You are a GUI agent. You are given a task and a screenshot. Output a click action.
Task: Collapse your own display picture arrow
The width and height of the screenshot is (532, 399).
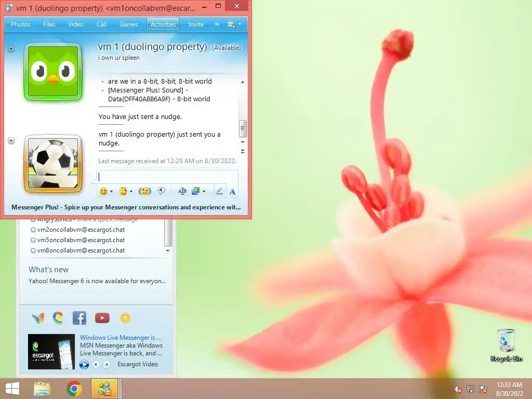(11, 140)
